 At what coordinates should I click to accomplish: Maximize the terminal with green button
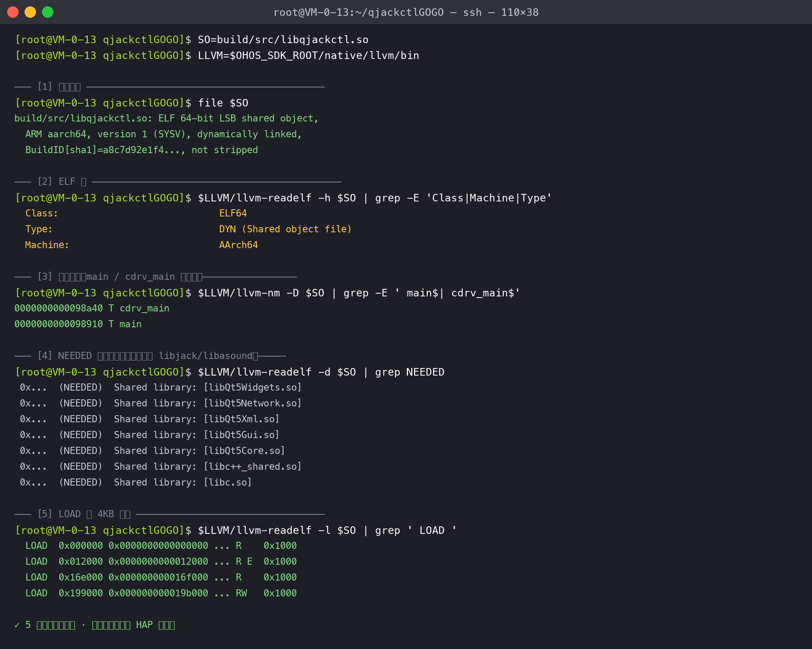coord(48,12)
